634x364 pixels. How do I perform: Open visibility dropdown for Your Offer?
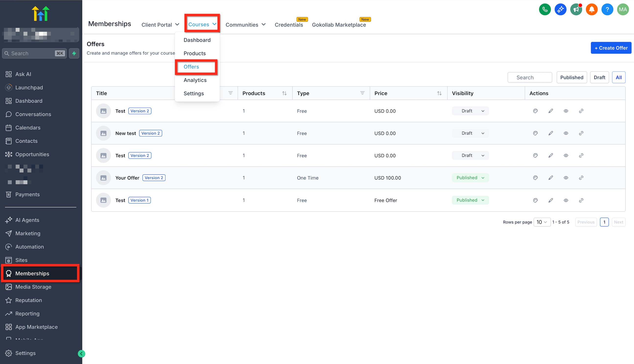coord(470,178)
